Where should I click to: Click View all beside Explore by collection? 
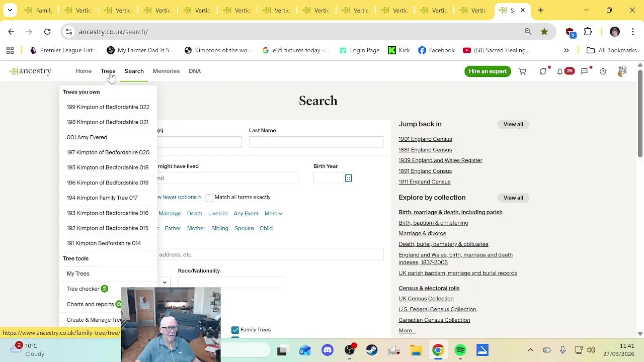(513, 198)
